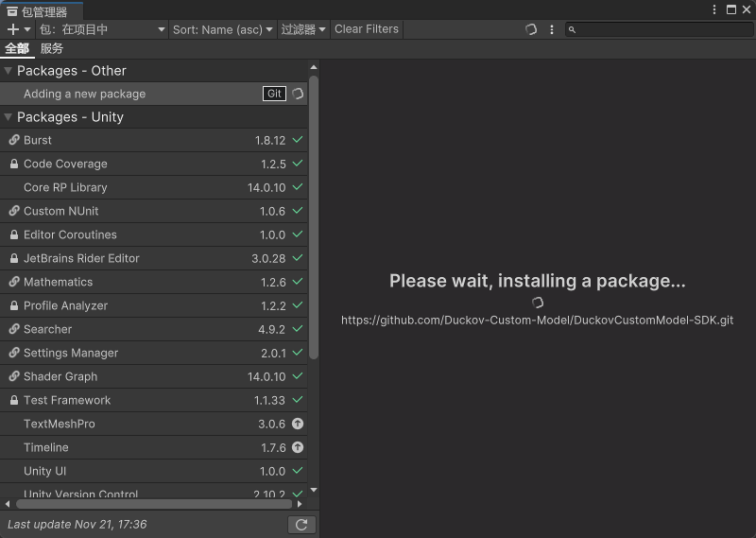
Task: Click the Clear Filters button
Action: coord(367,29)
